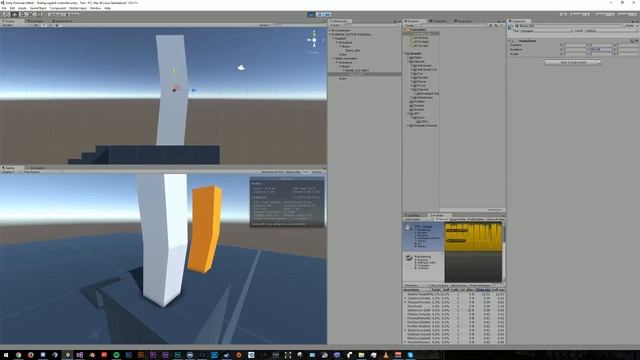Toggle Deep Profile in Profiler

458,220
